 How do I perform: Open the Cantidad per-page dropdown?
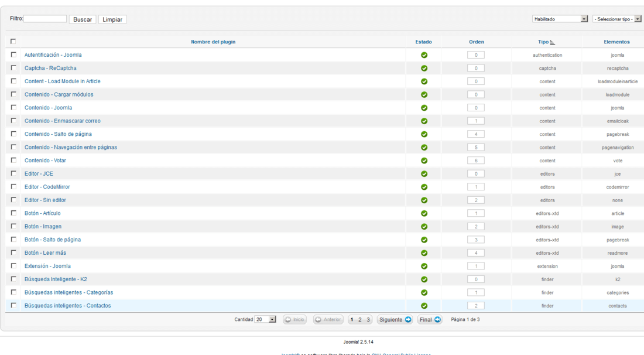point(265,319)
